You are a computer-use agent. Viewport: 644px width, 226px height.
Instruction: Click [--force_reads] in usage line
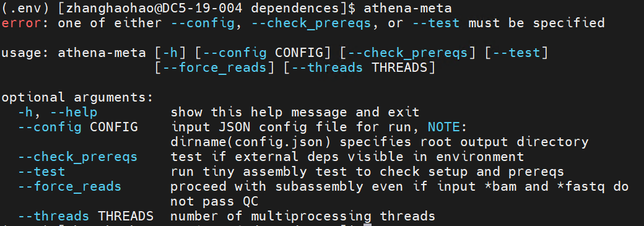click(x=214, y=67)
